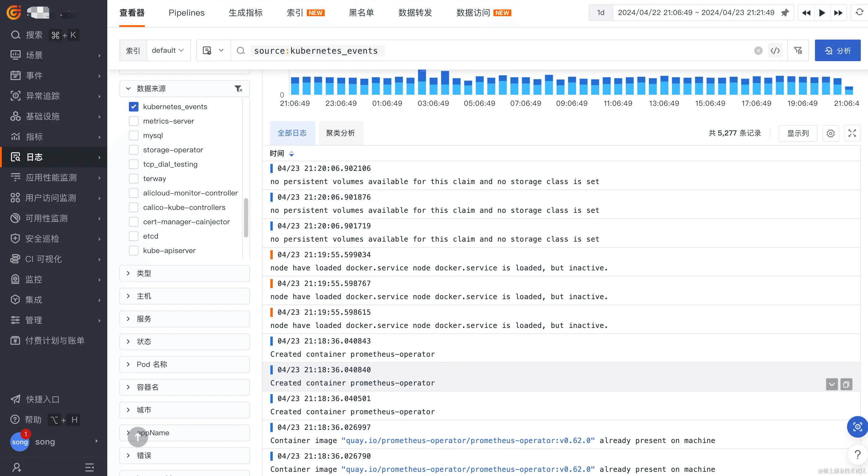Click the blue 分析 button
Image resolution: width=868 pixels, height=476 pixels.
[837, 51]
